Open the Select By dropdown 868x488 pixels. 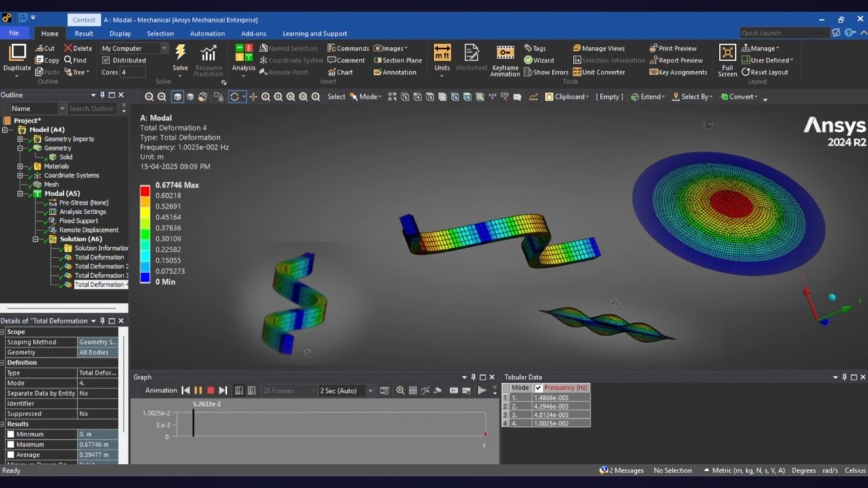(692, 97)
